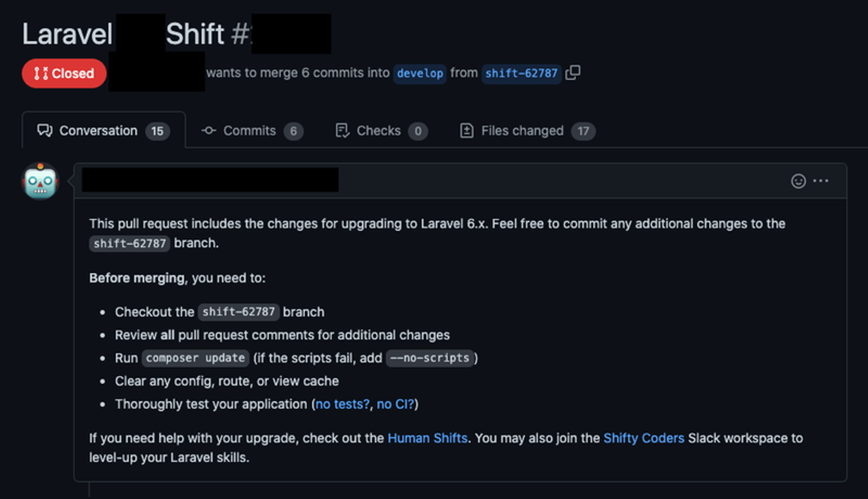Click the "composer update" code snippet

click(195, 358)
